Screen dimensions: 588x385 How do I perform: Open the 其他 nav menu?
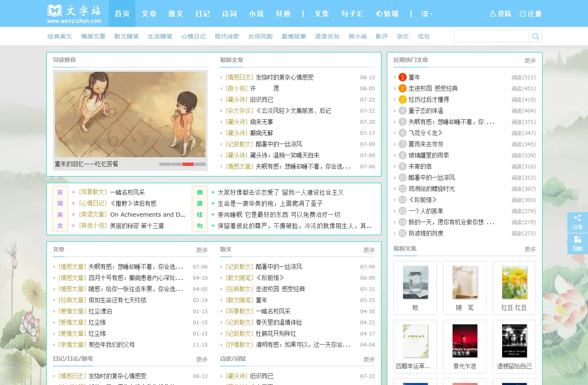tap(283, 14)
